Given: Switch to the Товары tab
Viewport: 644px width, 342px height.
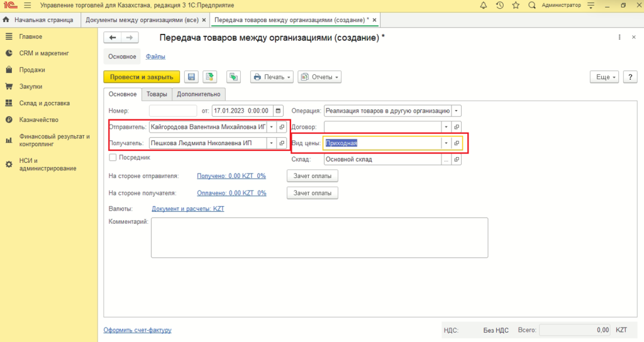Looking at the screenshot, I should [x=157, y=94].
